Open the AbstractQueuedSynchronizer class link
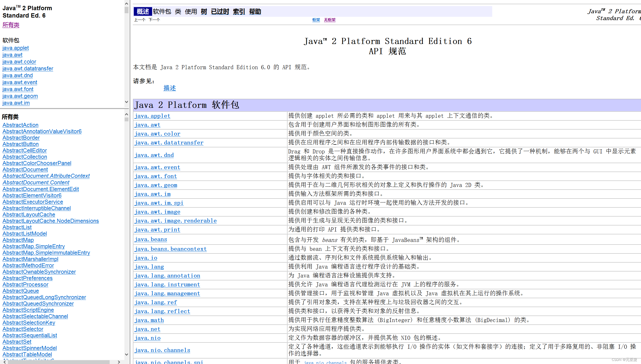Viewport: 641px width, 364px height. pos(38,303)
